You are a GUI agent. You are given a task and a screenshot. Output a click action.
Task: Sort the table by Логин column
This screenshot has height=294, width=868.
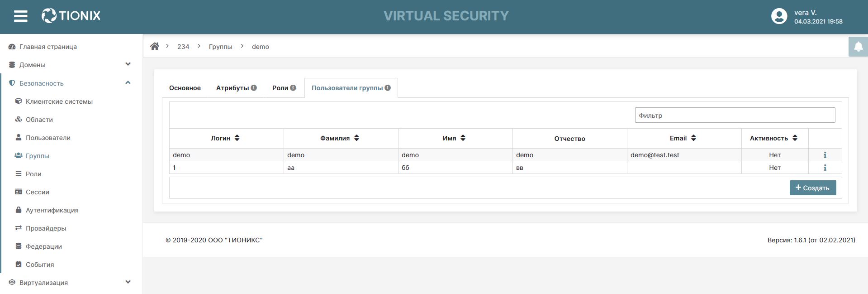coord(237,138)
